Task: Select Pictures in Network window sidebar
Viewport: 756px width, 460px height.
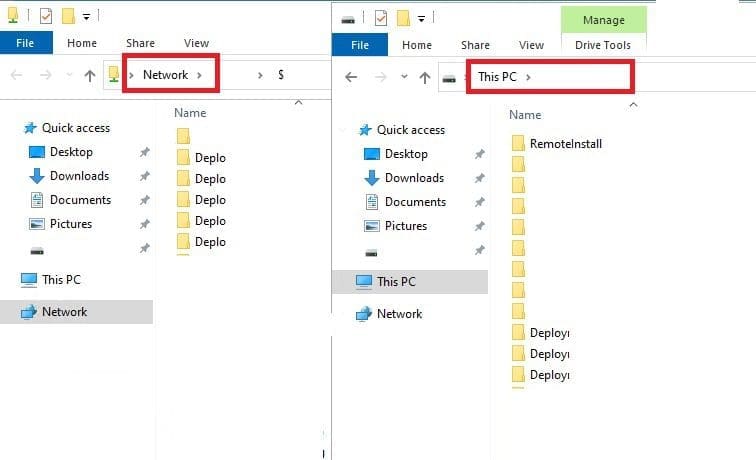Action: [70, 224]
